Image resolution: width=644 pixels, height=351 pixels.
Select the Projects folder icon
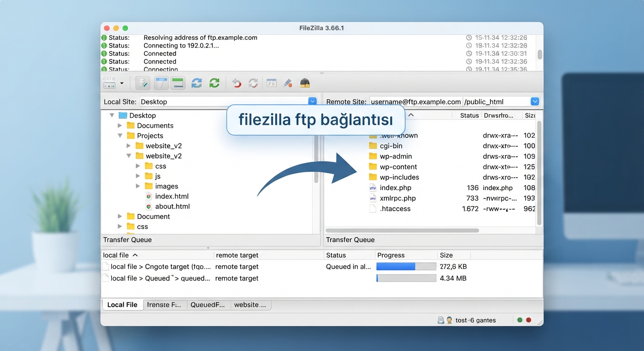(x=131, y=136)
